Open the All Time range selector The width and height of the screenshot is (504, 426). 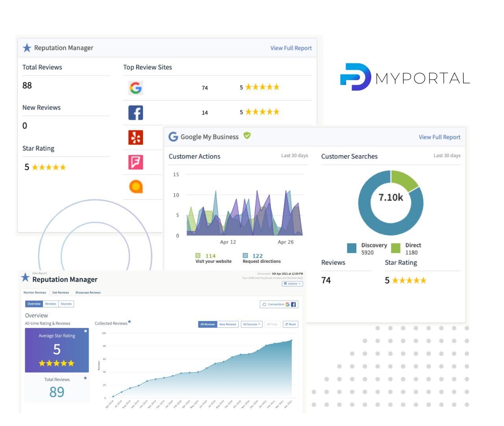[272, 324]
